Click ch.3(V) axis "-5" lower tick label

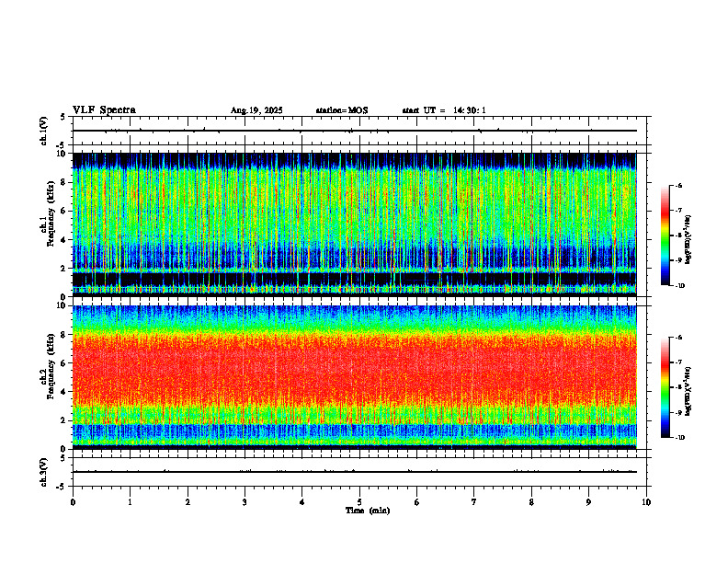tap(62, 487)
